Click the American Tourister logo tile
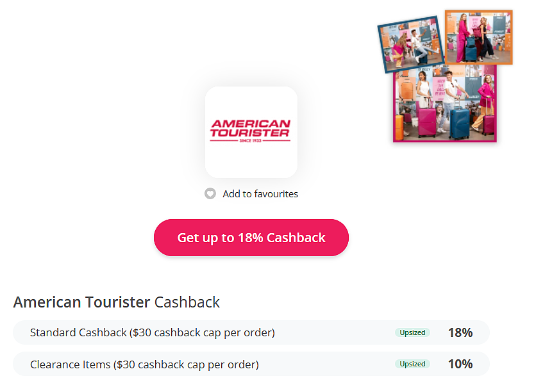The width and height of the screenshot is (536, 392). pos(251,132)
